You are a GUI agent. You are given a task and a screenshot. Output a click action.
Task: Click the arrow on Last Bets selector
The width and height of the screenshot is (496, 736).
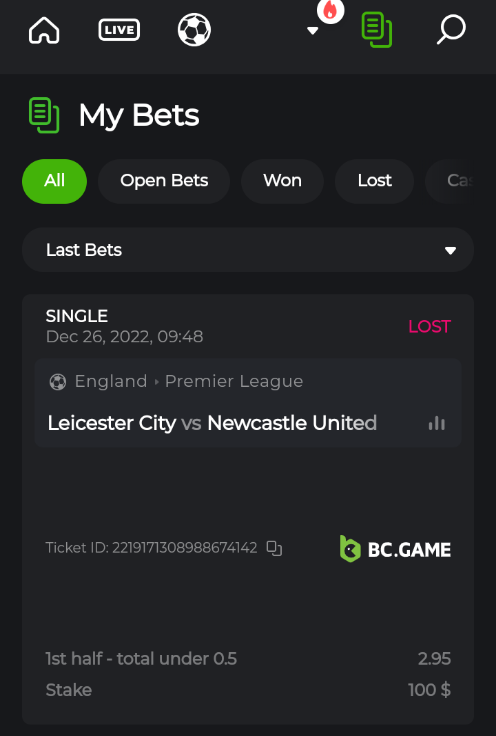[x=450, y=251]
